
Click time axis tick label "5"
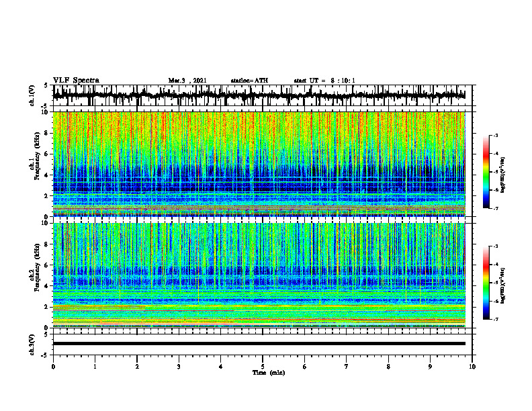pyautogui.click(x=263, y=367)
